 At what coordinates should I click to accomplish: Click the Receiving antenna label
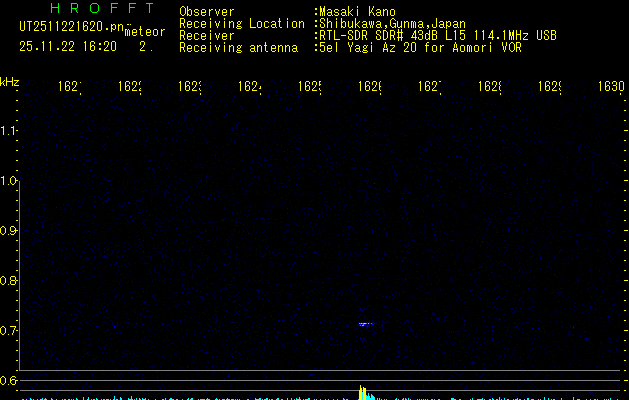[239, 48]
